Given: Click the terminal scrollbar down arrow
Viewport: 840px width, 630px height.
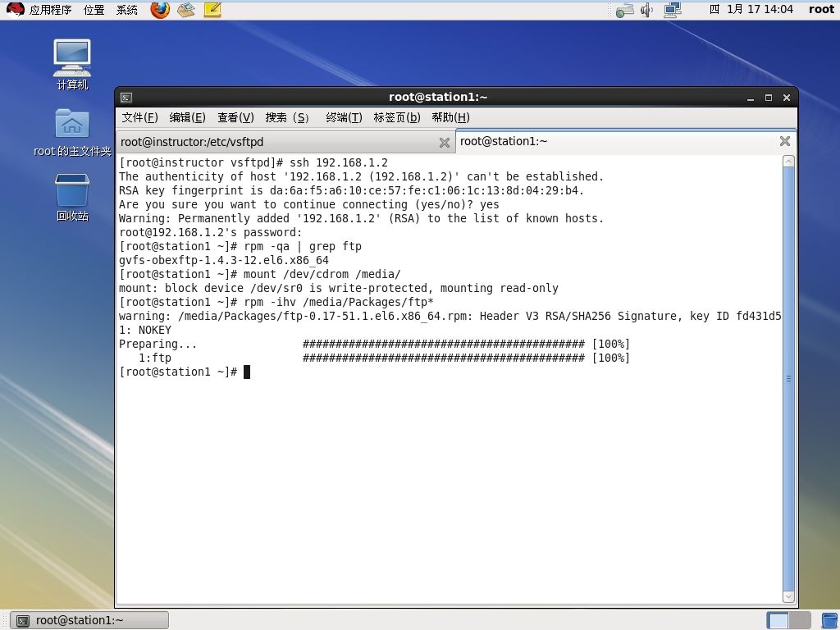Looking at the screenshot, I should point(788,596).
